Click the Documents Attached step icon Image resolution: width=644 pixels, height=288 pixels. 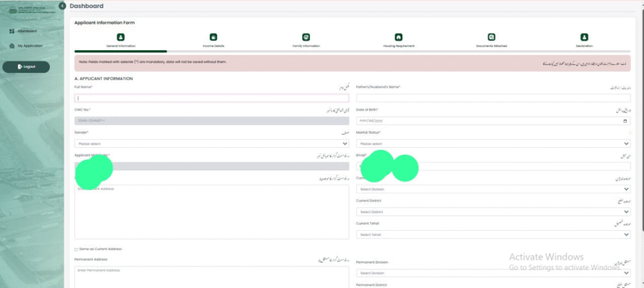[x=491, y=37]
